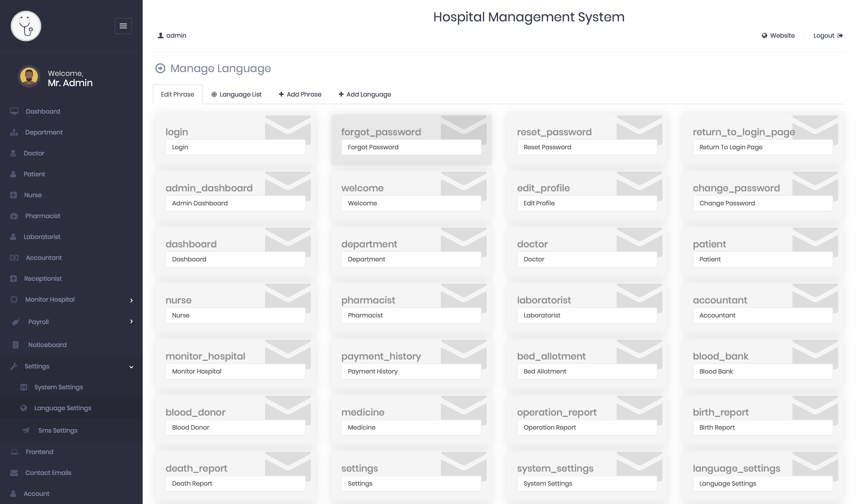Image resolution: width=856 pixels, height=504 pixels.
Task: Click the Logout link
Action: click(828, 36)
